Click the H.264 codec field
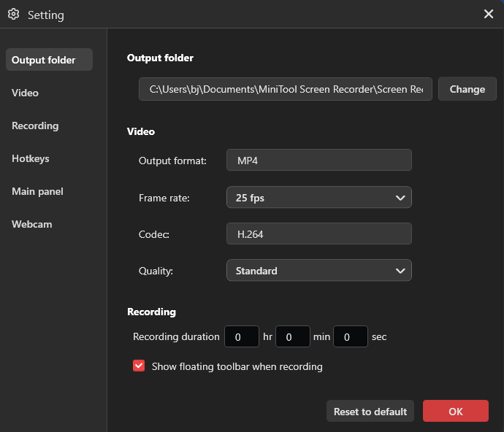 pyautogui.click(x=319, y=234)
